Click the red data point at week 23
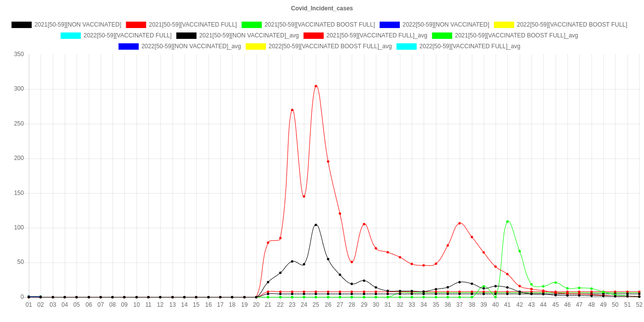This screenshot has height=322, width=644. [x=292, y=110]
